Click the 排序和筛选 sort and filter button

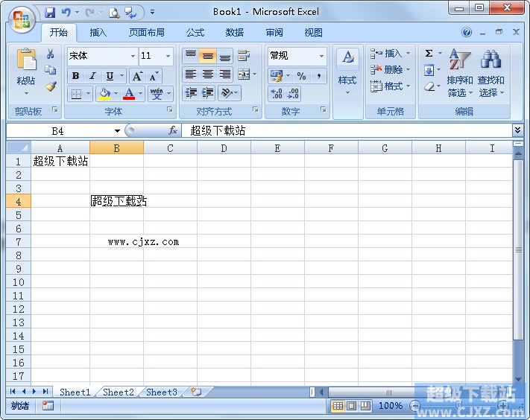[x=459, y=74]
